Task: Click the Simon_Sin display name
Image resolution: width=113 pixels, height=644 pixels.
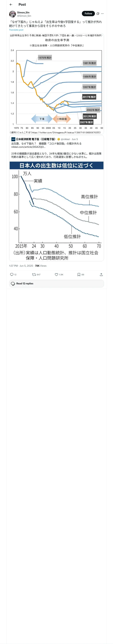Action: (x=23, y=13)
